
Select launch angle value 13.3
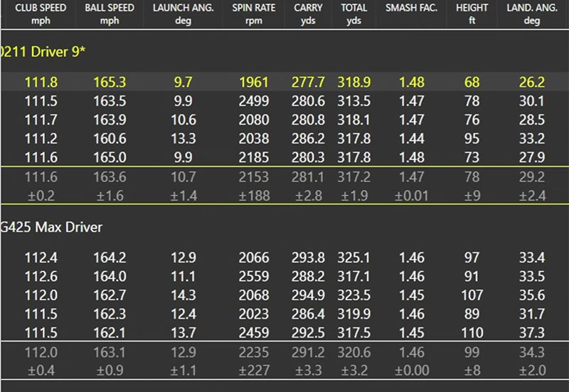pyautogui.click(x=184, y=139)
